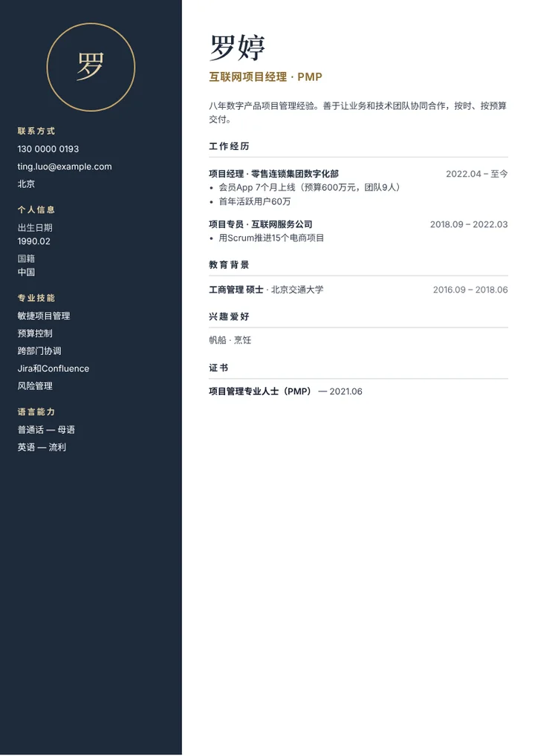The width and height of the screenshot is (535, 756).
Task: Click the skill 跨部门协调
Action: pos(39,351)
